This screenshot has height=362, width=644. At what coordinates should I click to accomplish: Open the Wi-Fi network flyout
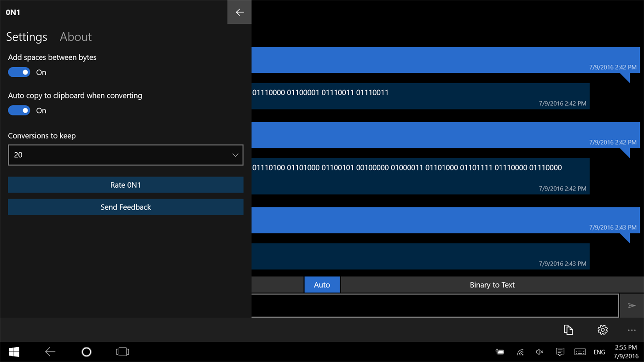click(x=520, y=352)
